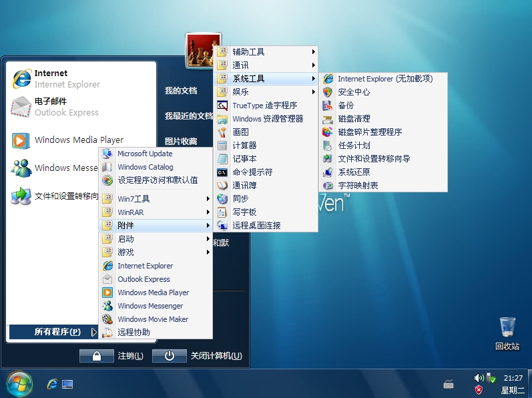This screenshot has width=532, height=398.
Task: Expand the 辅助工具 submenu
Action: [x=266, y=52]
